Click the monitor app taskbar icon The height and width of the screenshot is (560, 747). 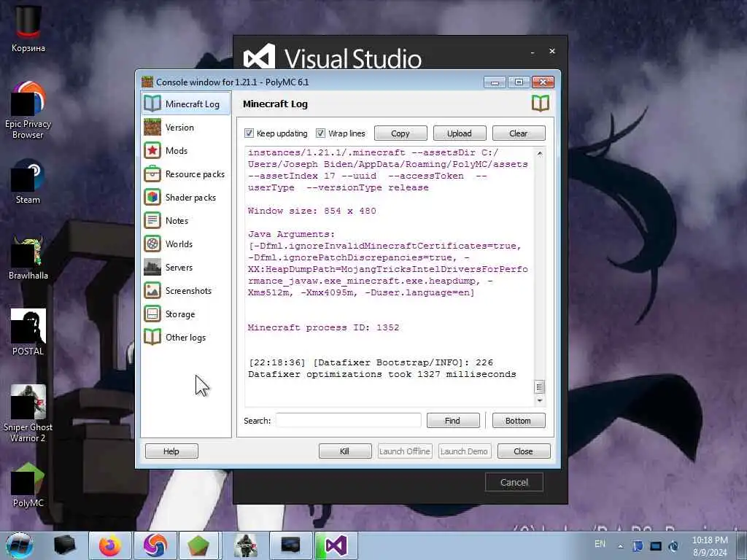[x=290, y=545]
